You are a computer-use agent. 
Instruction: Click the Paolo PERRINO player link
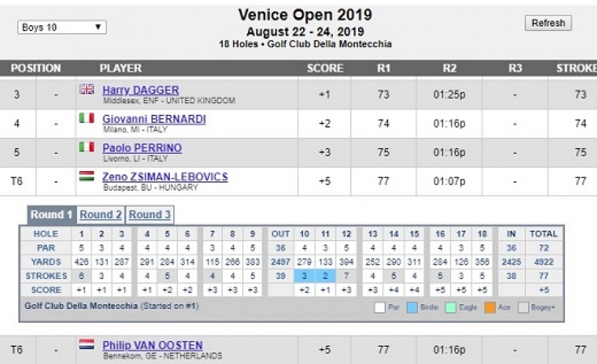[x=142, y=148]
